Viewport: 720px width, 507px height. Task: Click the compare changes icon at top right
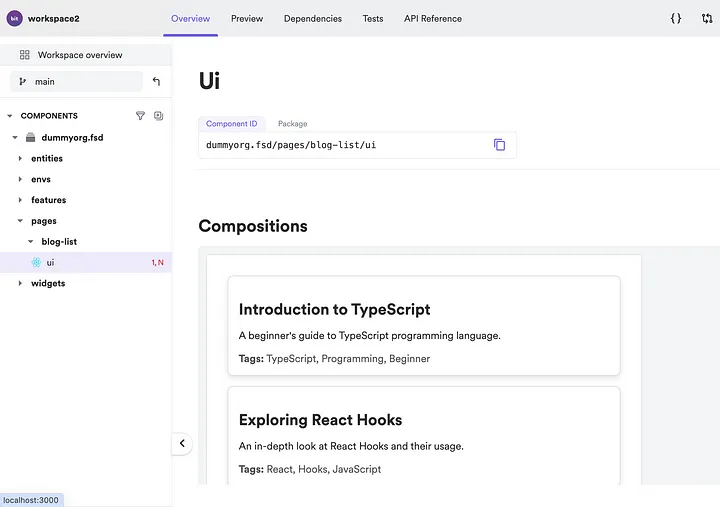(707, 18)
